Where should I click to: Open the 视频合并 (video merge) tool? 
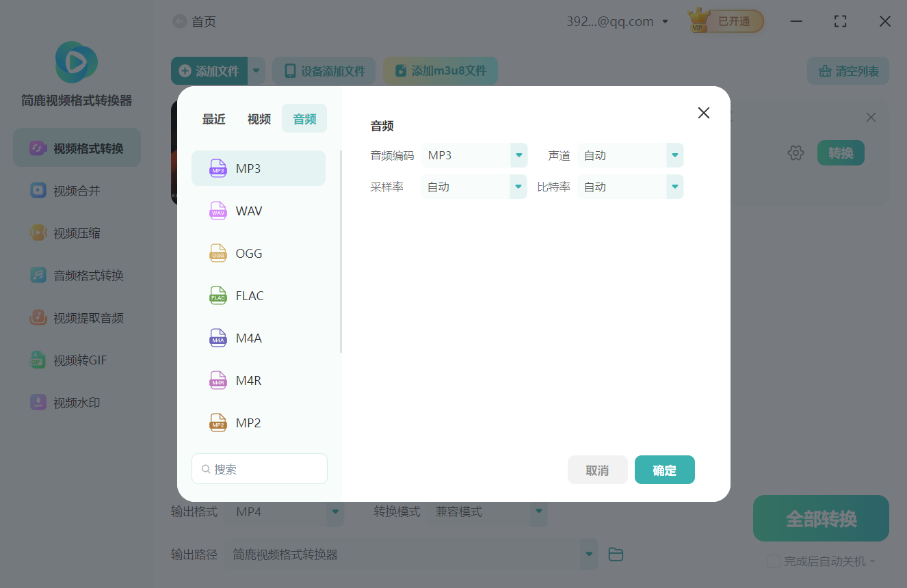tap(76, 190)
